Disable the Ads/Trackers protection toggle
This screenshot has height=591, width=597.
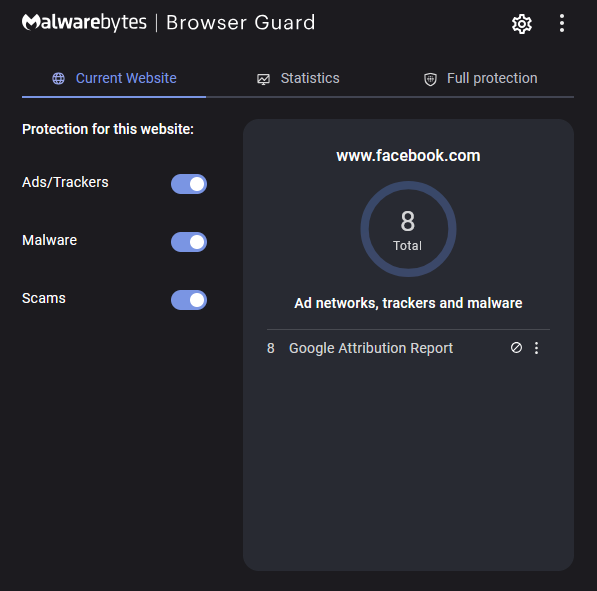click(x=189, y=184)
